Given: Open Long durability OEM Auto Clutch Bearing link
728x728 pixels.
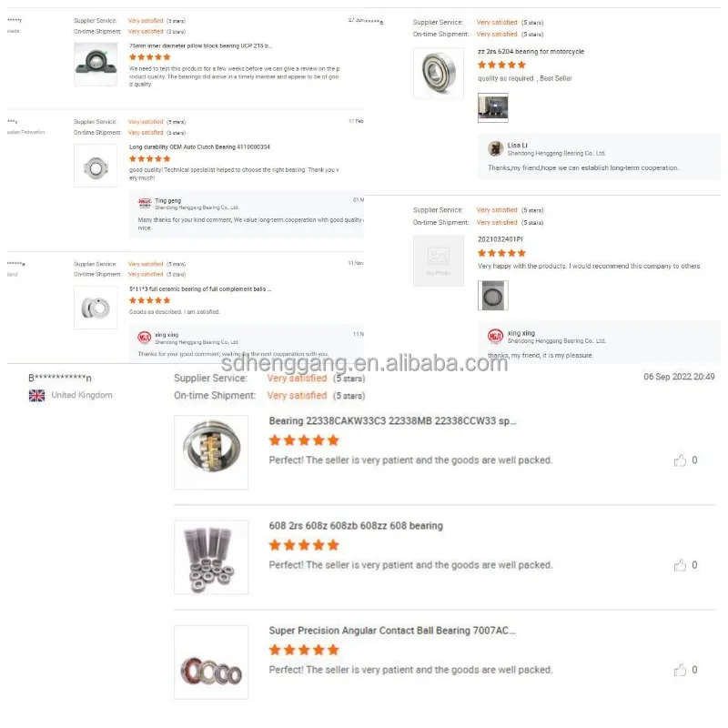Looking at the screenshot, I should point(199,147).
